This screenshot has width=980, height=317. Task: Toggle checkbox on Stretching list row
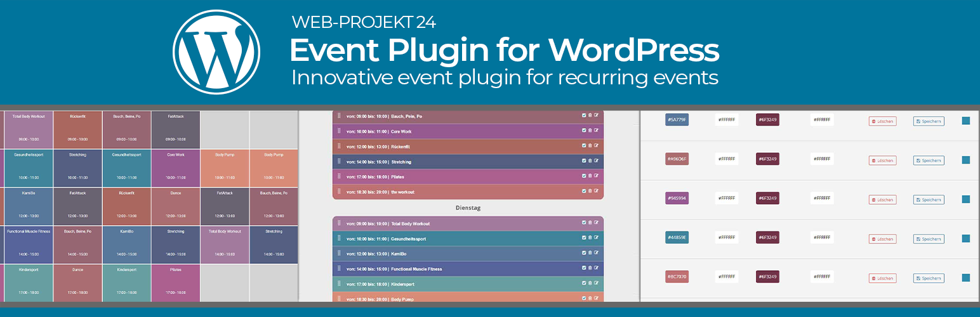584,161
